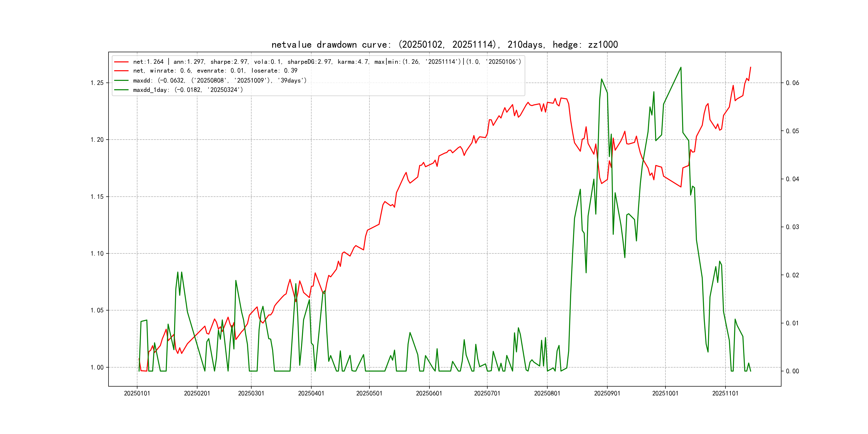Click the 20250101 x-axis date label
This screenshot has width=868, height=434.
137,394
